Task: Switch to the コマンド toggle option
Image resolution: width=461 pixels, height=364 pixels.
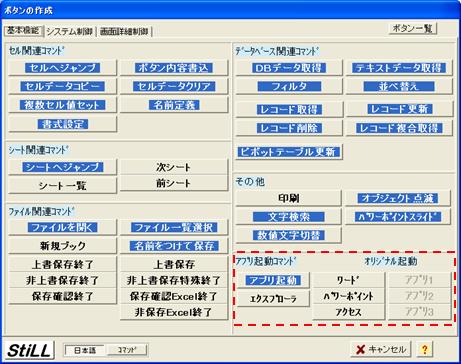Action: pos(127,350)
